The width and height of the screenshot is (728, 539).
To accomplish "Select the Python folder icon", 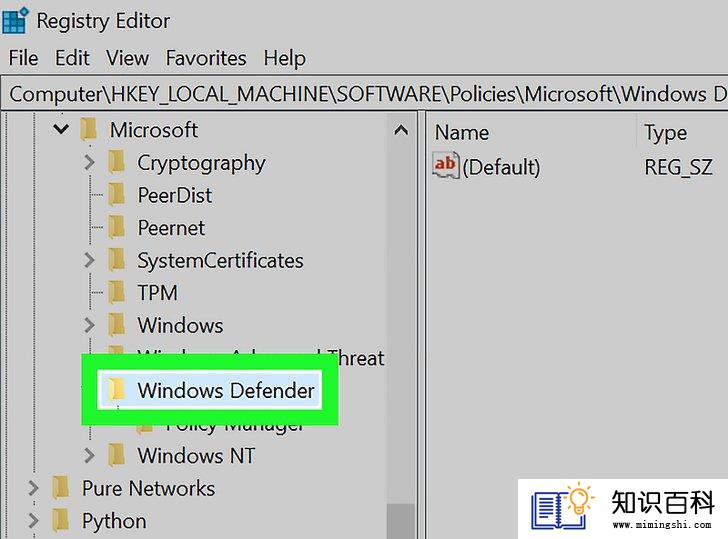I will click(x=60, y=521).
